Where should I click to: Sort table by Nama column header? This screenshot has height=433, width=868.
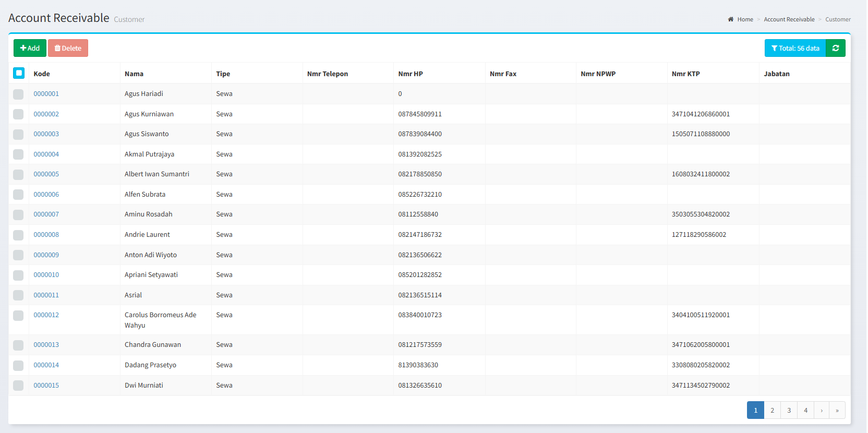(134, 74)
